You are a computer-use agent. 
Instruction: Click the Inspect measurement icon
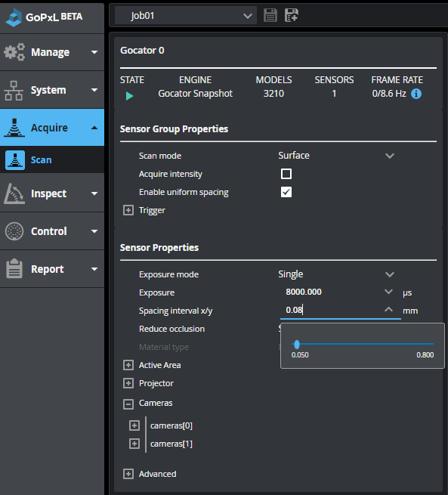(x=14, y=193)
